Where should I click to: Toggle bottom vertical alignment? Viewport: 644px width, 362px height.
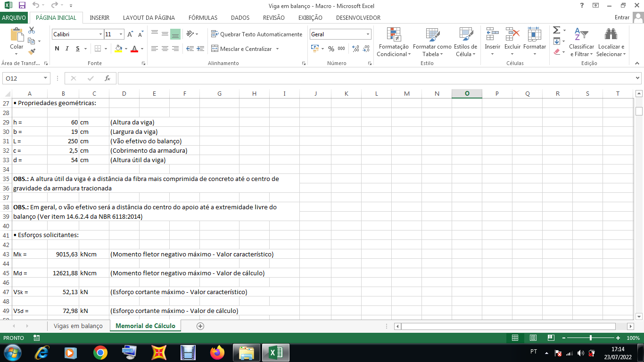pos(175,34)
